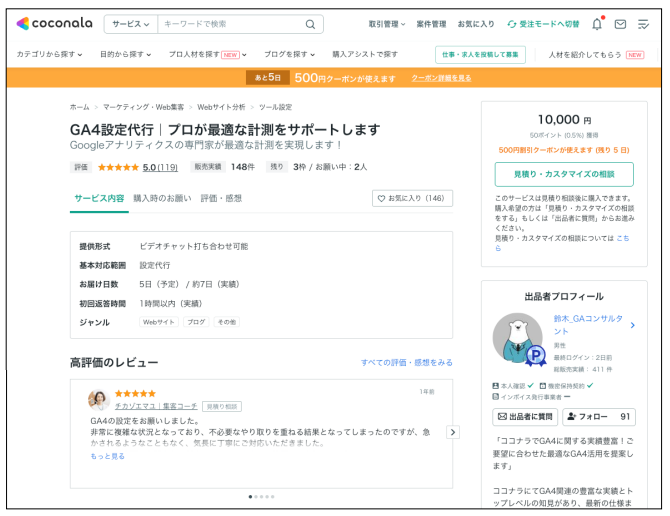
Task: Advance the review carousel with the arrow
Action: [453, 432]
